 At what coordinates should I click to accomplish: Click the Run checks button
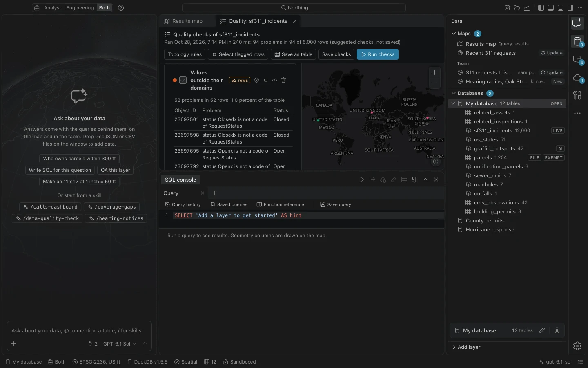[378, 54]
